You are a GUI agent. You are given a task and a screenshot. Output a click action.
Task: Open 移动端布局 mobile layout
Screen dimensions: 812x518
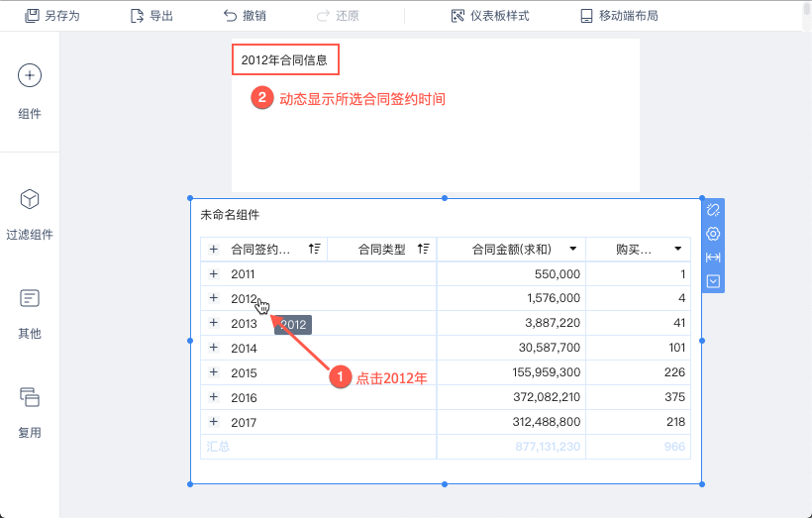619,16
